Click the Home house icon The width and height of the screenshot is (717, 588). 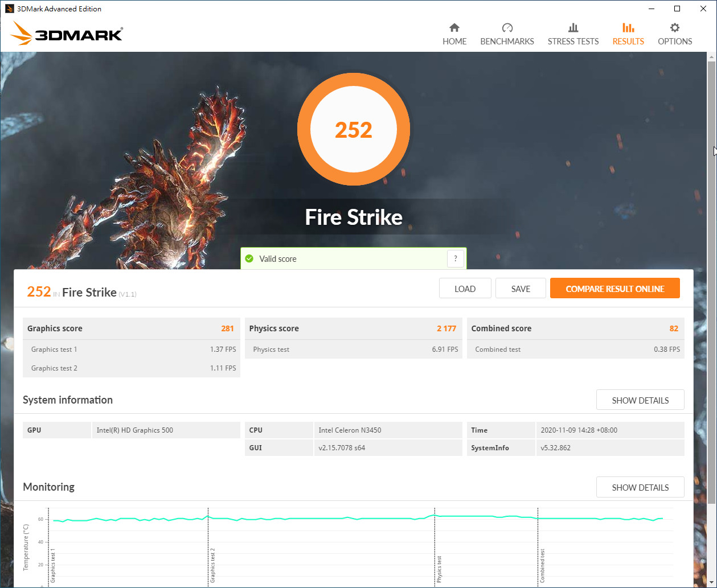click(x=454, y=28)
